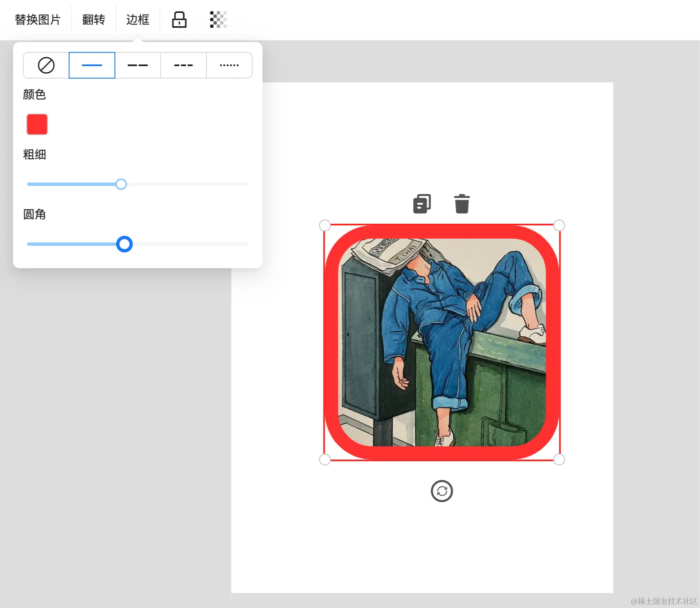Open the 翻转 flip menu
This screenshot has width=700, height=608.
coord(94,20)
